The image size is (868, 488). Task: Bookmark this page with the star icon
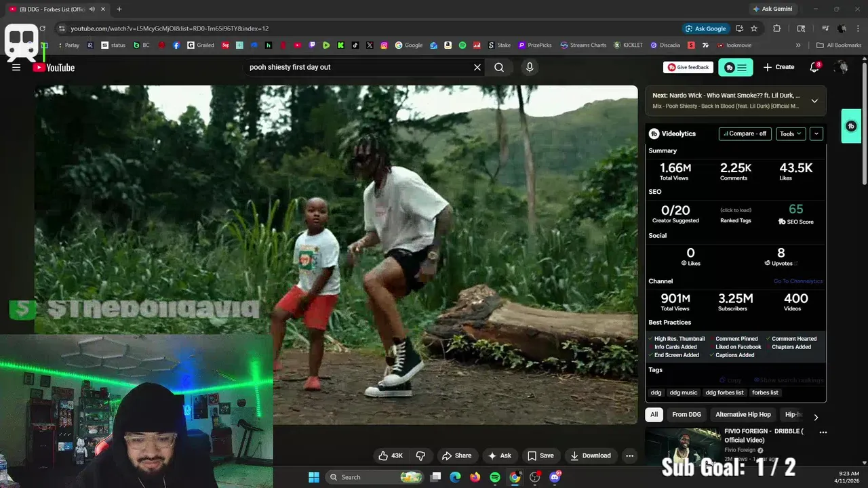click(753, 28)
